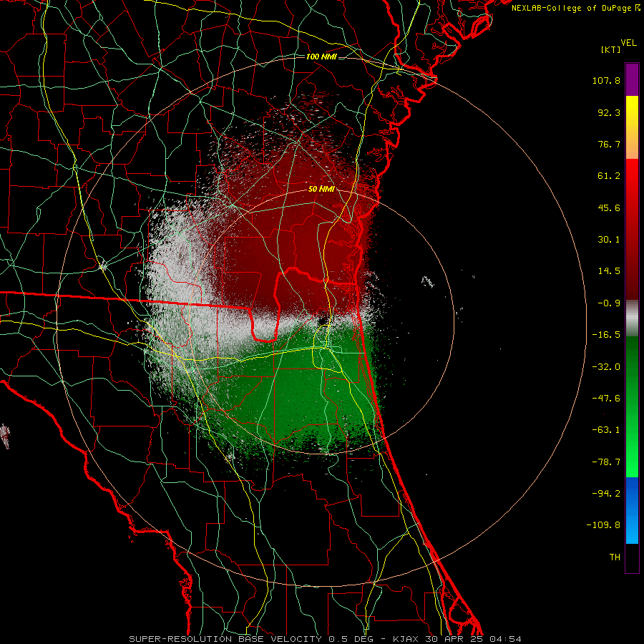
Task: Click the -0.9 legend value
Action: point(609,303)
